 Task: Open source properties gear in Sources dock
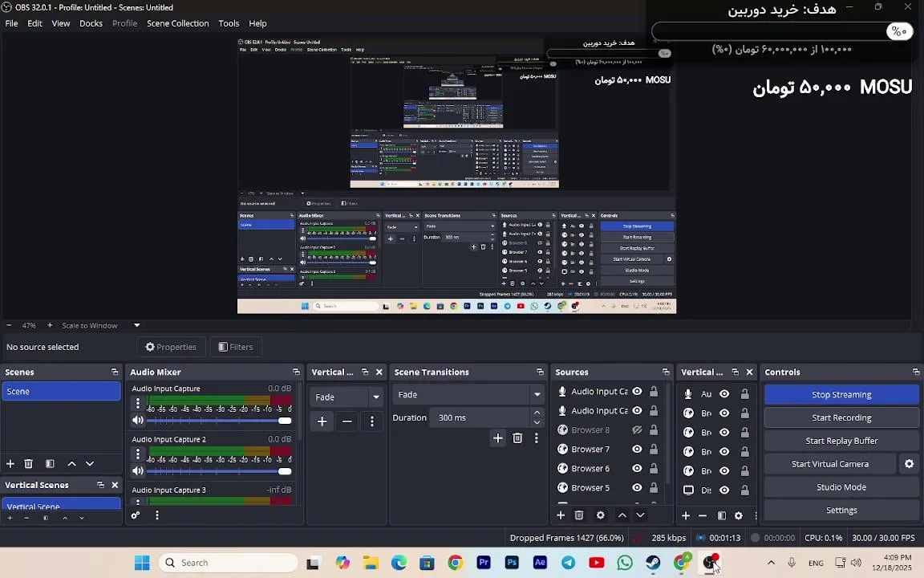(601, 515)
